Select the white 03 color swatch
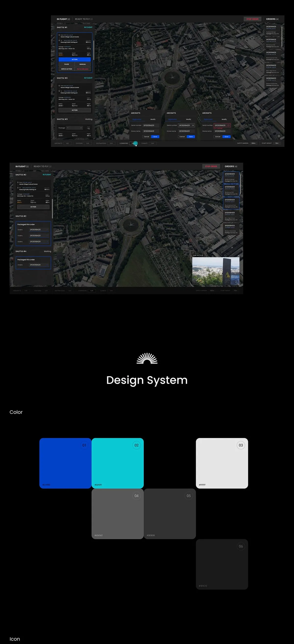Image resolution: width=294 pixels, height=644 pixels. click(x=222, y=463)
